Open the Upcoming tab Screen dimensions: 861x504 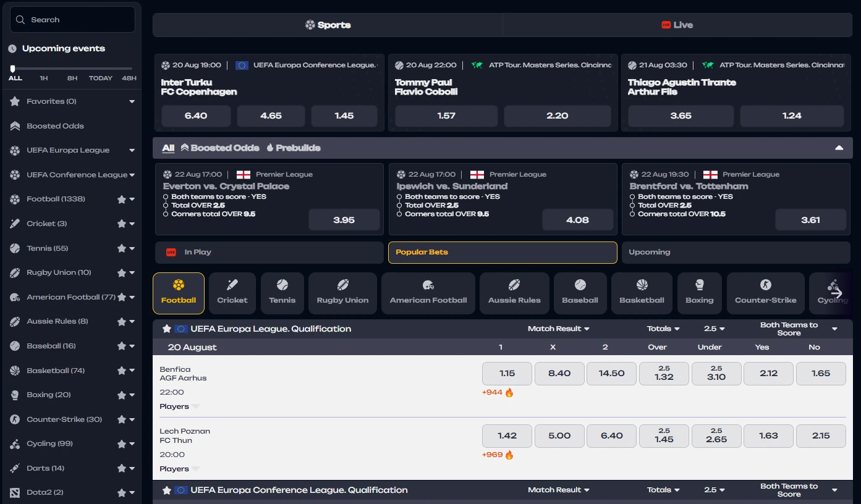[x=736, y=253]
